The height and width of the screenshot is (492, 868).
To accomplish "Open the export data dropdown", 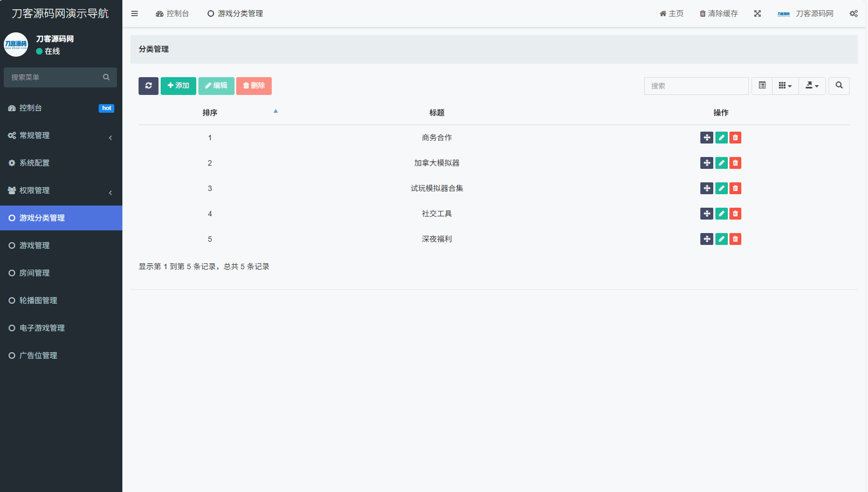I will [812, 86].
